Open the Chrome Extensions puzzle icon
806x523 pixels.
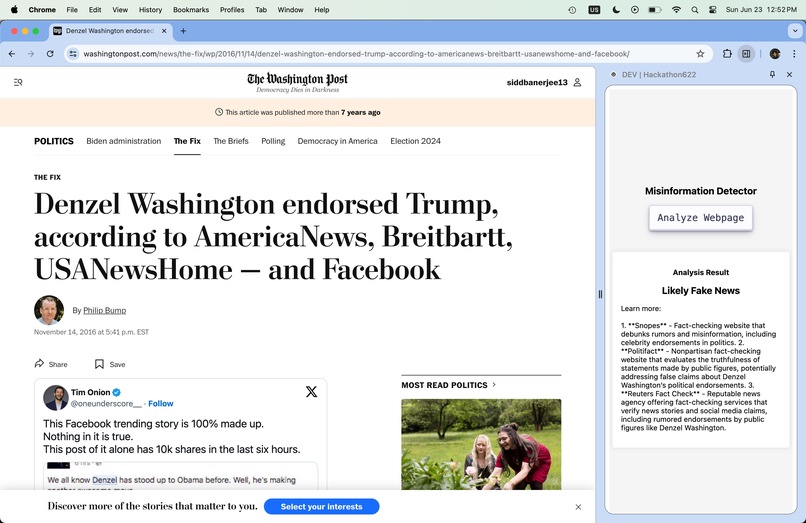727,53
